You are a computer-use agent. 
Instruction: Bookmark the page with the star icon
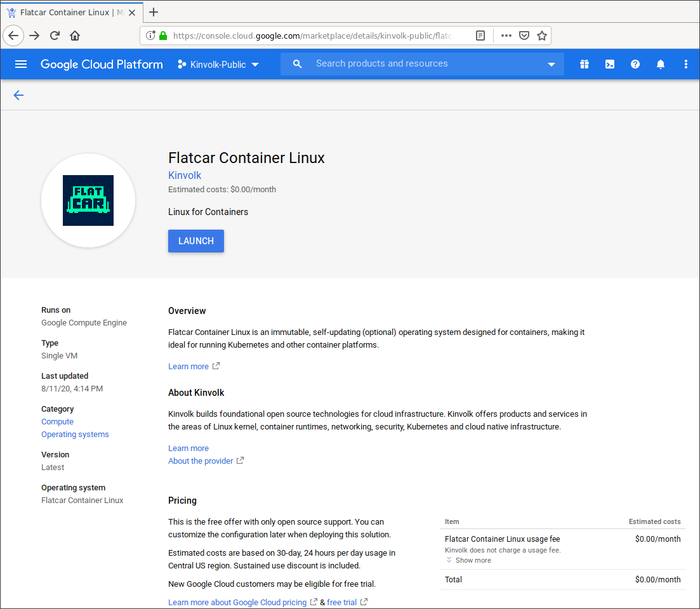coord(542,36)
